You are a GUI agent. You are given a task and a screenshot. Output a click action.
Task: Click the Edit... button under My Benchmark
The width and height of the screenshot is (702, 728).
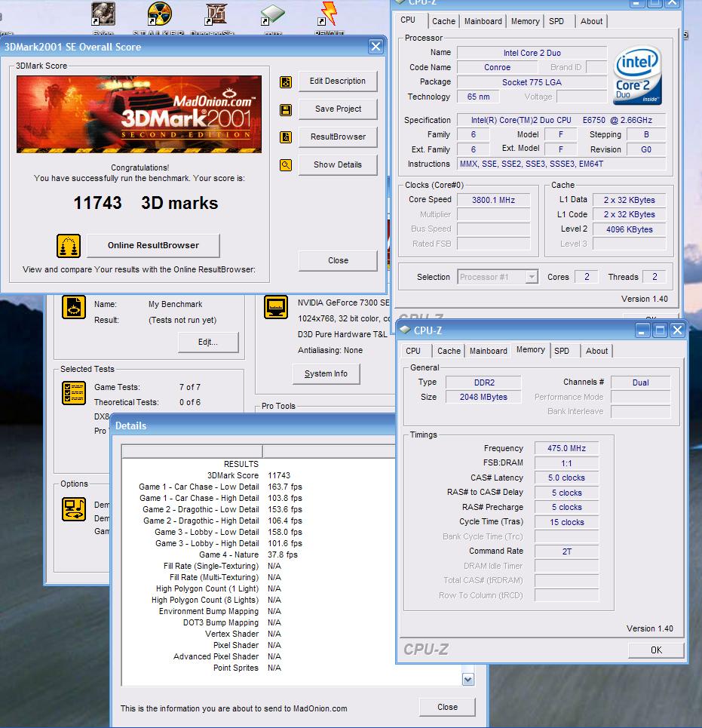[208, 342]
